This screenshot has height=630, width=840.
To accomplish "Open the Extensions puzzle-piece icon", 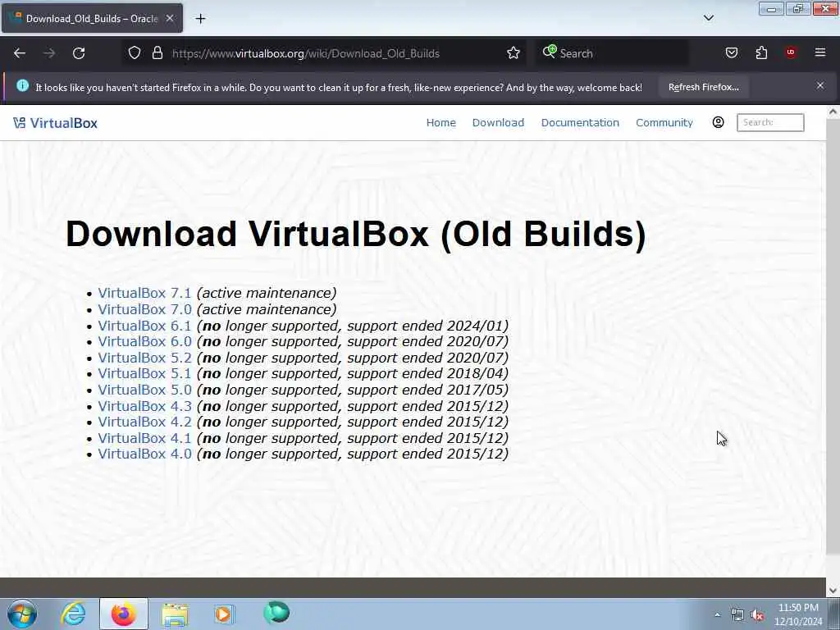I will 761,53.
